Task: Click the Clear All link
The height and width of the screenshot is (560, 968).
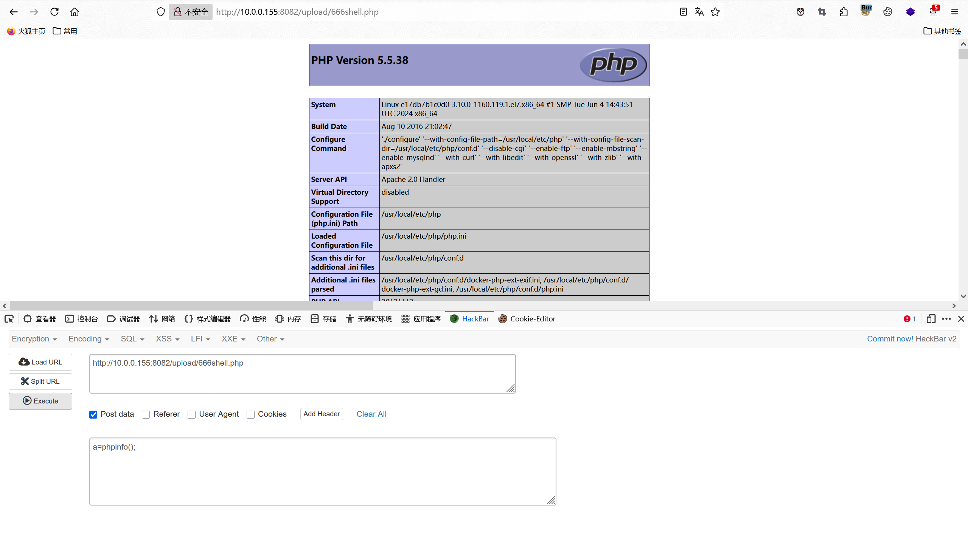Action: 371,414
